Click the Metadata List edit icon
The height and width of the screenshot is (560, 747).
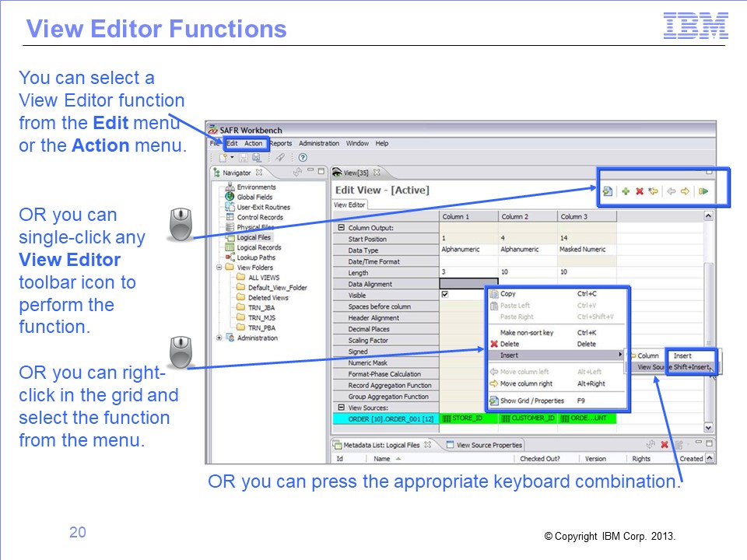point(679,445)
